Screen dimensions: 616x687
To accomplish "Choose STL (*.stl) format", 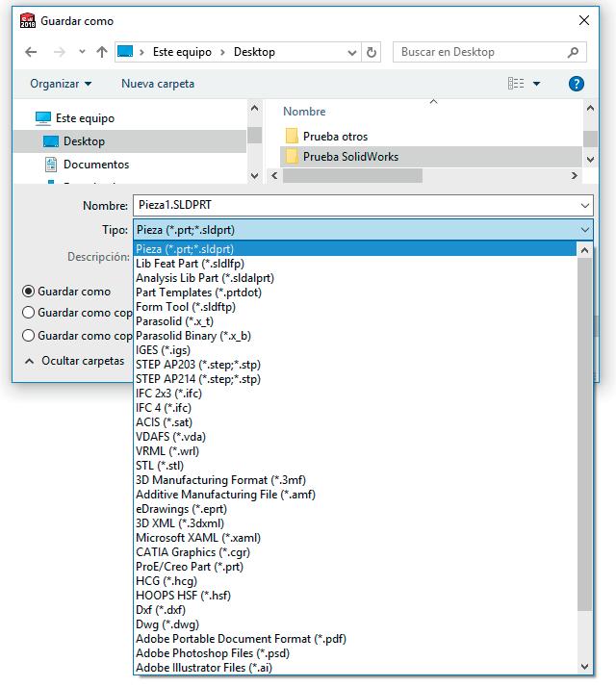I will coord(355,466).
